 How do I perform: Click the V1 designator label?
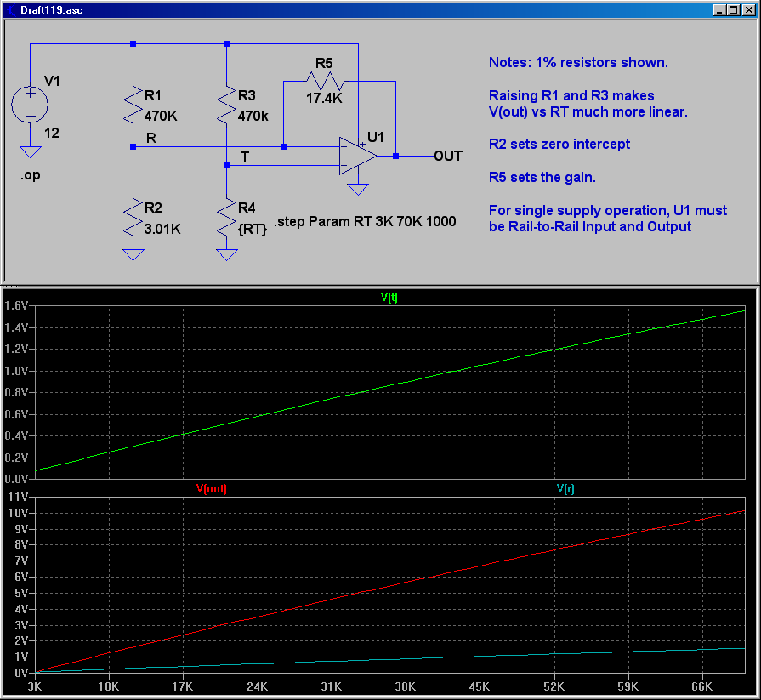[x=52, y=81]
